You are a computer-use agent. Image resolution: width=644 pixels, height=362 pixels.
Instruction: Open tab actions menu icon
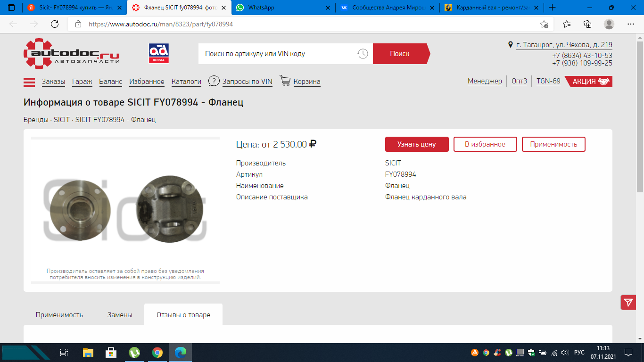11,8
